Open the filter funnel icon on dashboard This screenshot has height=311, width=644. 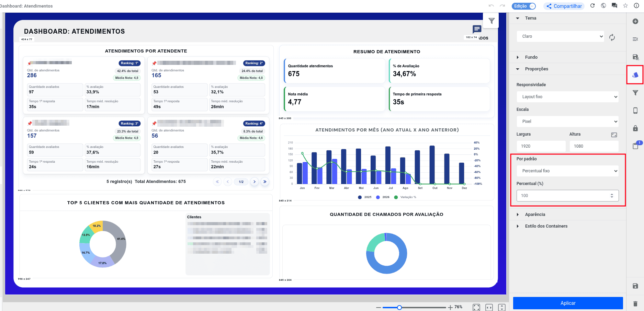(x=491, y=21)
